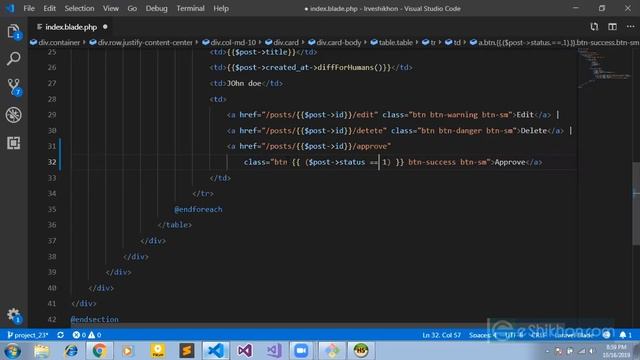
Task: Open the Search view in activity bar
Action: tap(13, 59)
